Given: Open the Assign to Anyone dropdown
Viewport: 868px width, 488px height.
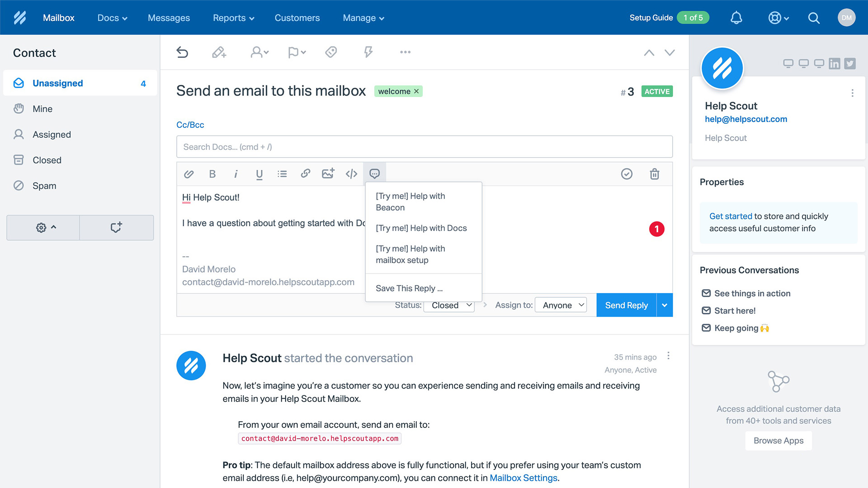Looking at the screenshot, I should pos(561,305).
